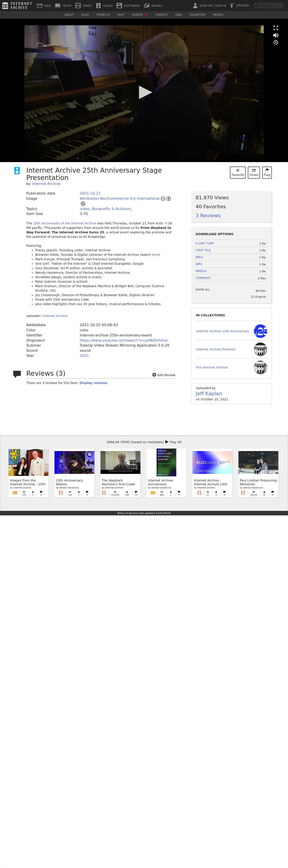Click Play All similar items
The height and width of the screenshot is (868, 288).
pos(173,442)
